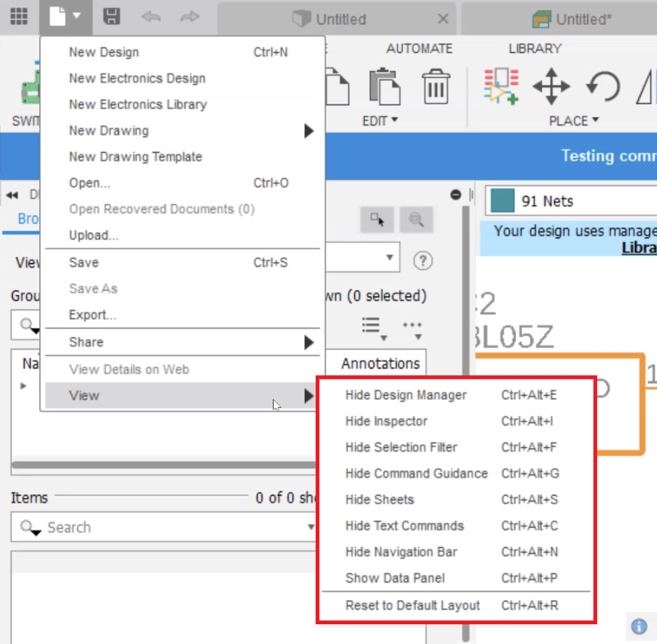
Task: Open the help question-mark button
Action: pos(422,260)
